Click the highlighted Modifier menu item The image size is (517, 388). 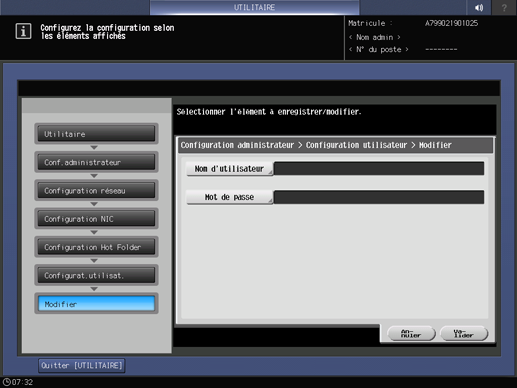tap(96, 304)
